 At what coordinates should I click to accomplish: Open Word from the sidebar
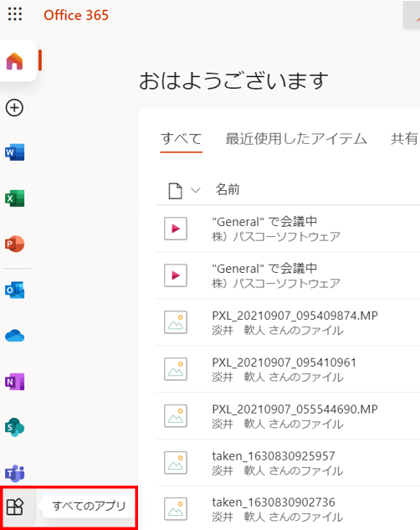click(x=14, y=152)
